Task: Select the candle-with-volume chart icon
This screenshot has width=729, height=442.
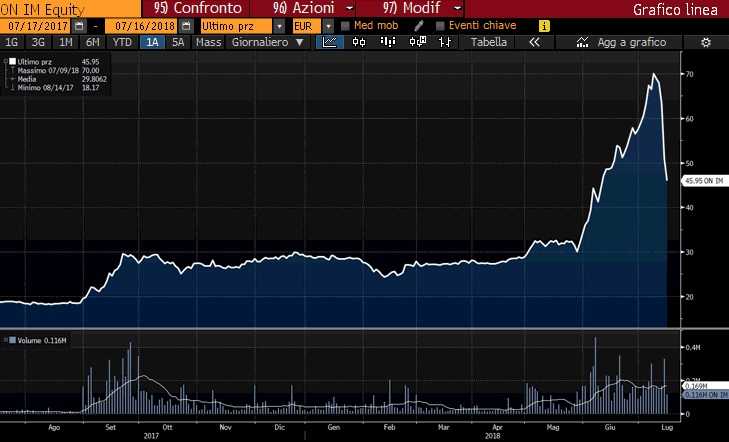Action: (x=418, y=42)
